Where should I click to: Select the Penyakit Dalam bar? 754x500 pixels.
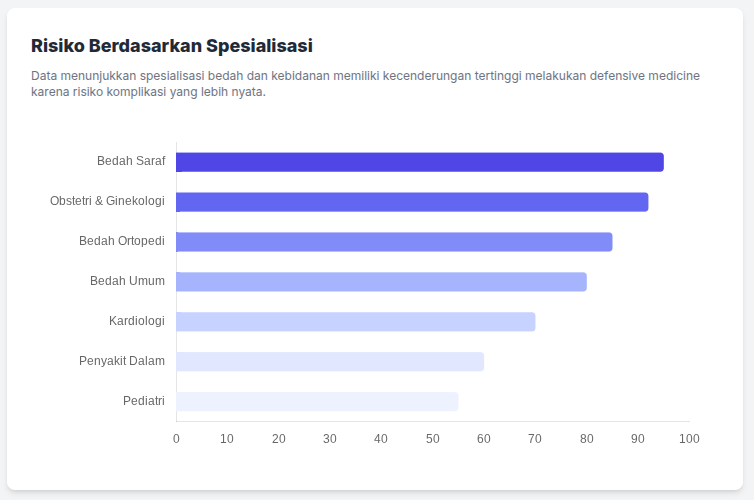tap(330, 362)
